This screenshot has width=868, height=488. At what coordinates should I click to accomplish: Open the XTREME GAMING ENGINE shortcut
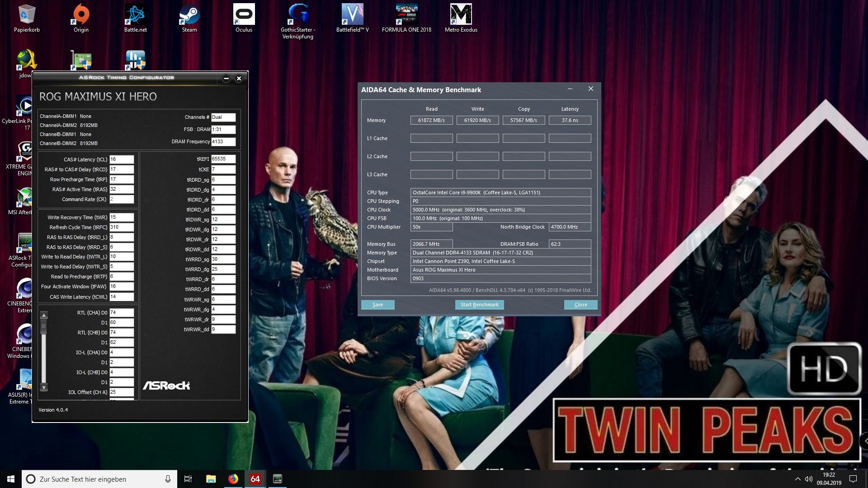pos(19,159)
